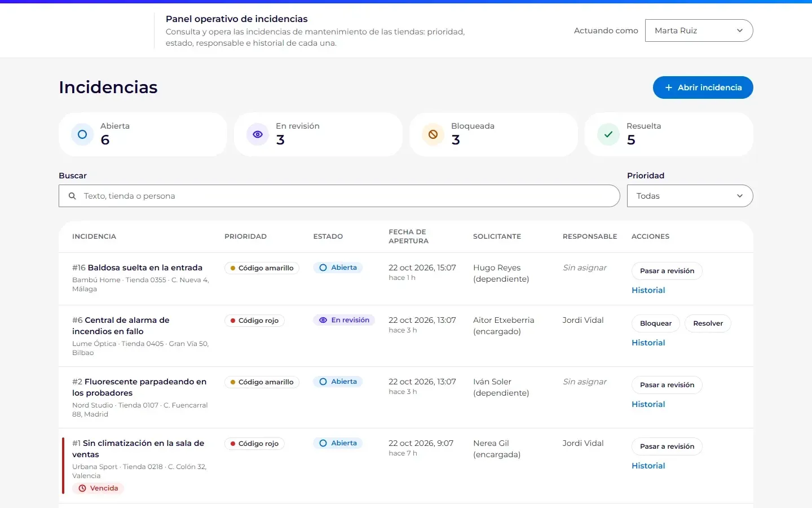Click the Solicitante column header

[x=497, y=237]
